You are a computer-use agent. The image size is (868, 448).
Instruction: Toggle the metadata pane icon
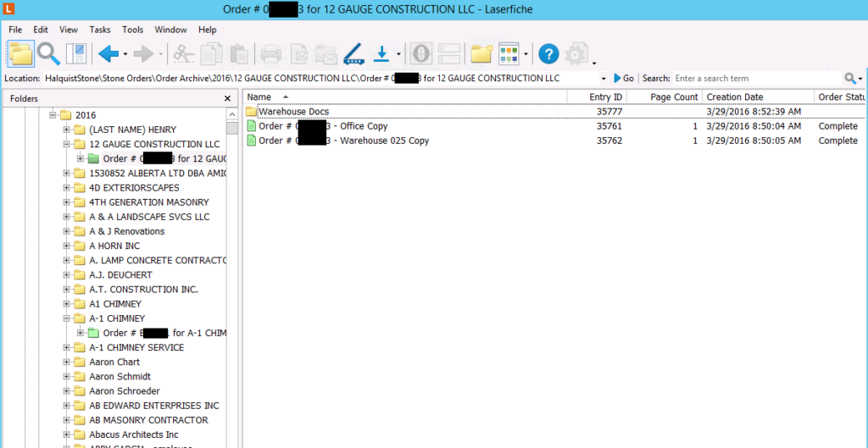pos(77,53)
